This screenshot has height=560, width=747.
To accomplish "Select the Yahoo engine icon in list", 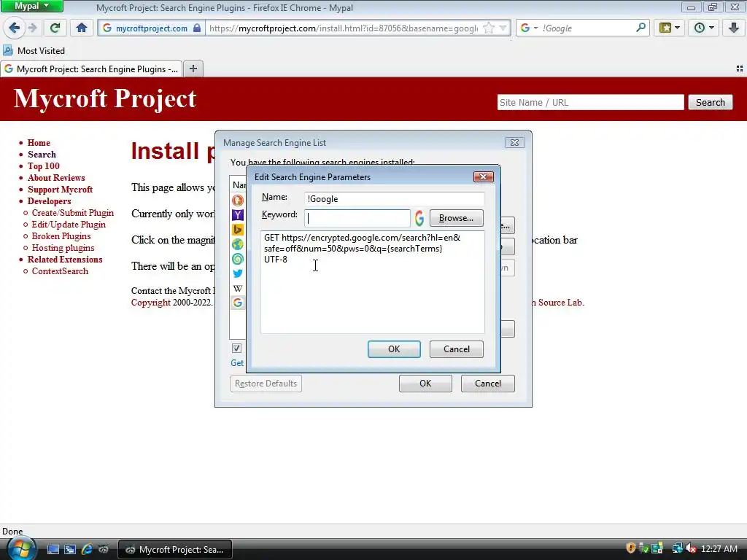I will click(x=237, y=215).
